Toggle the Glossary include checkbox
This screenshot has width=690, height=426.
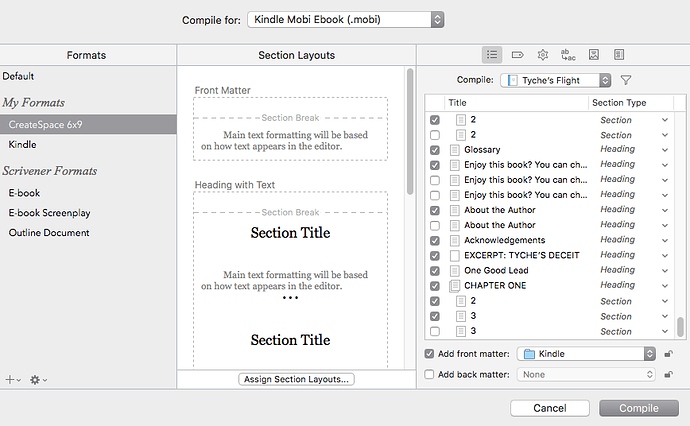pyautogui.click(x=435, y=150)
